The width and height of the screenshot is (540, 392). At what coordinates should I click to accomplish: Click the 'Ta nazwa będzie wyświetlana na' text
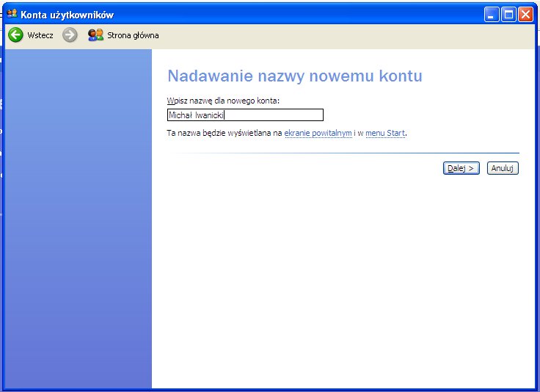click(225, 134)
